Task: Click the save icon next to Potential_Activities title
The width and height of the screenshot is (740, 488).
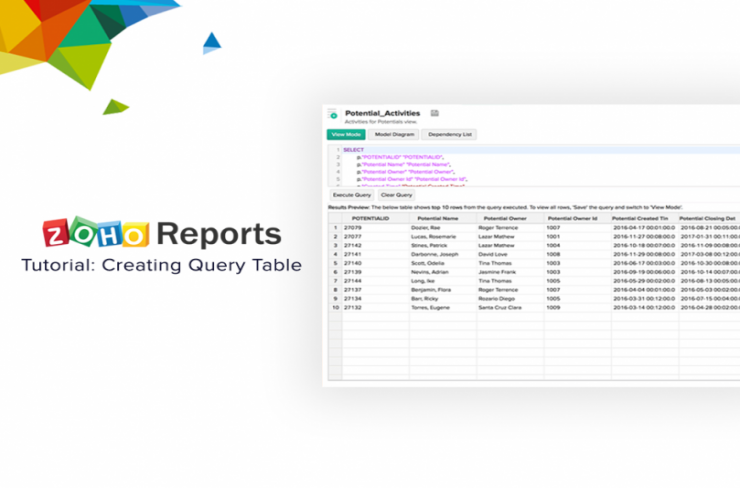Action: (x=435, y=113)
